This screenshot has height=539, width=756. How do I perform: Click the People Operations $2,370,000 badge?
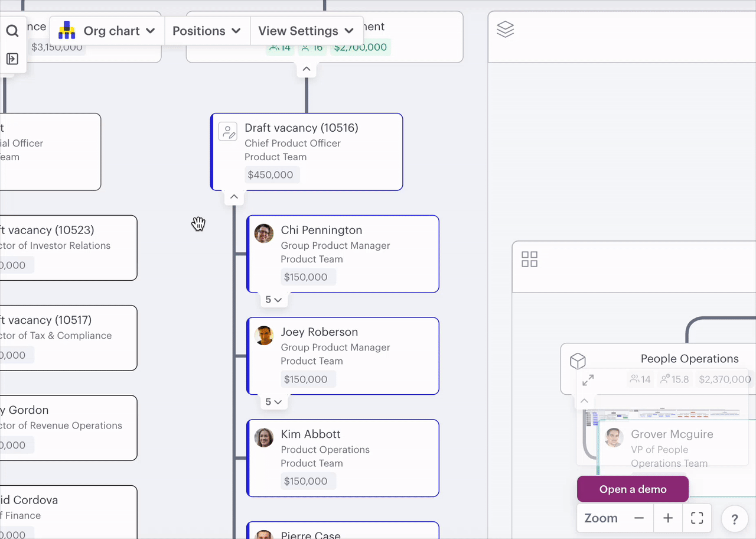click(x=725, y=379)
